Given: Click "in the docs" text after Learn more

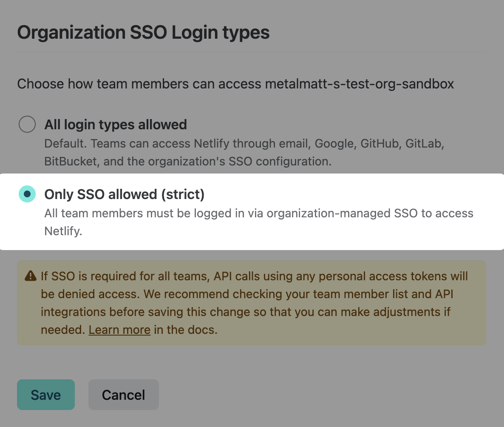Looking at the screenshot, I should pyautogui.click(x=186, y=330).
